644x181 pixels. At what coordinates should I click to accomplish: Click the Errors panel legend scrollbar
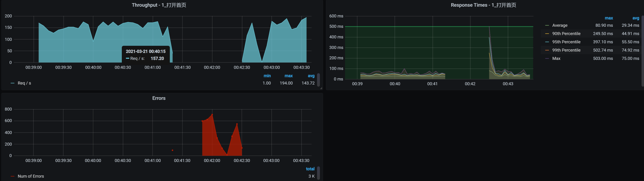[x=318, y=173]
